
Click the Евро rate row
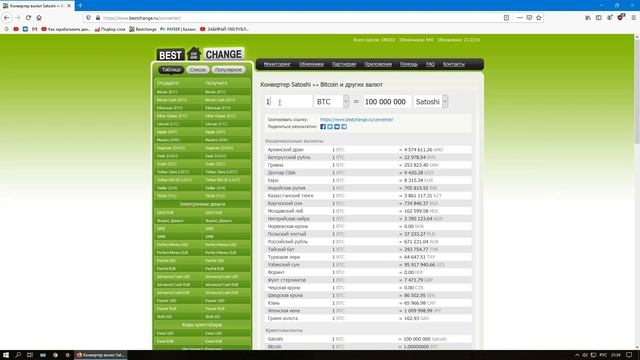click(x=368, y=180)
